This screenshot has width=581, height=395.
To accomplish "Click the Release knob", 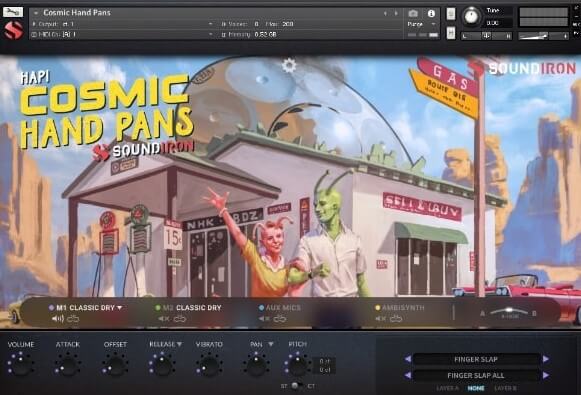I will [162, 365].
